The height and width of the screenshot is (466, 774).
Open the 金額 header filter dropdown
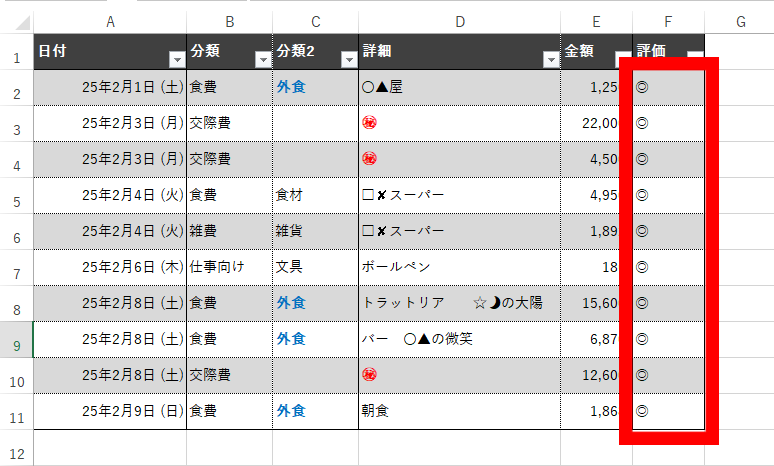coord(622,59)
